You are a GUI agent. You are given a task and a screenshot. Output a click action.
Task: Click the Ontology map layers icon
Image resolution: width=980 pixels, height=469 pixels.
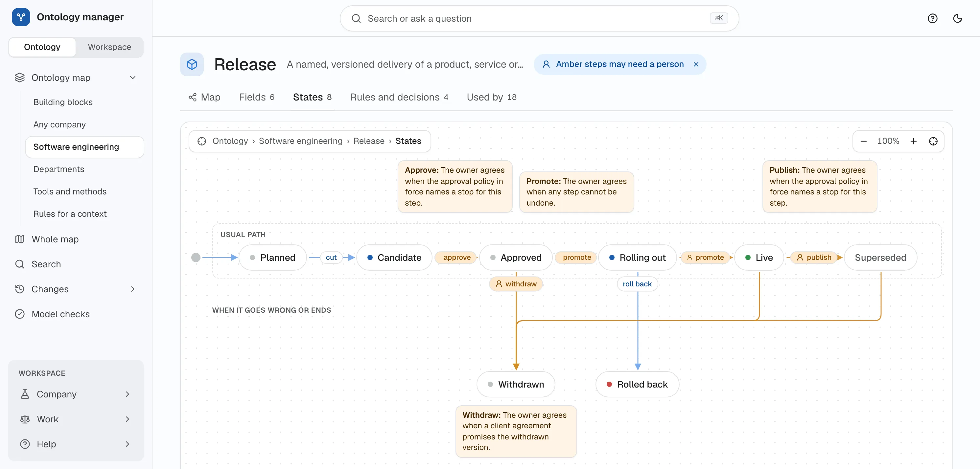19,78
